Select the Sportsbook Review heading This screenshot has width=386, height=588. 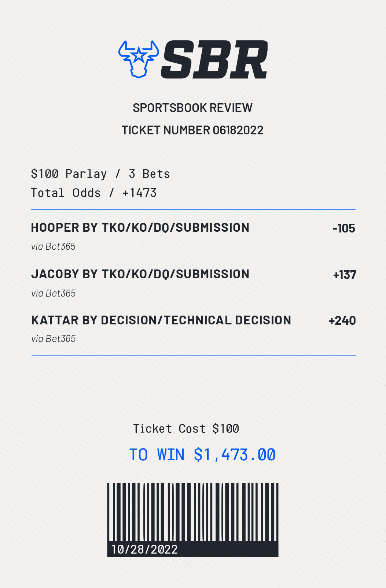point(192,108)
